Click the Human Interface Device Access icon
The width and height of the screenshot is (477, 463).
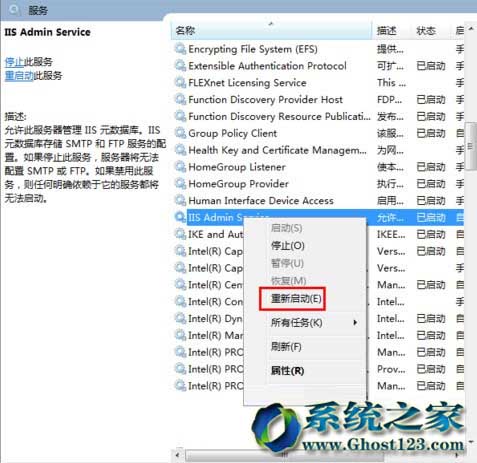pyautogui.click(x=180, y=201)
